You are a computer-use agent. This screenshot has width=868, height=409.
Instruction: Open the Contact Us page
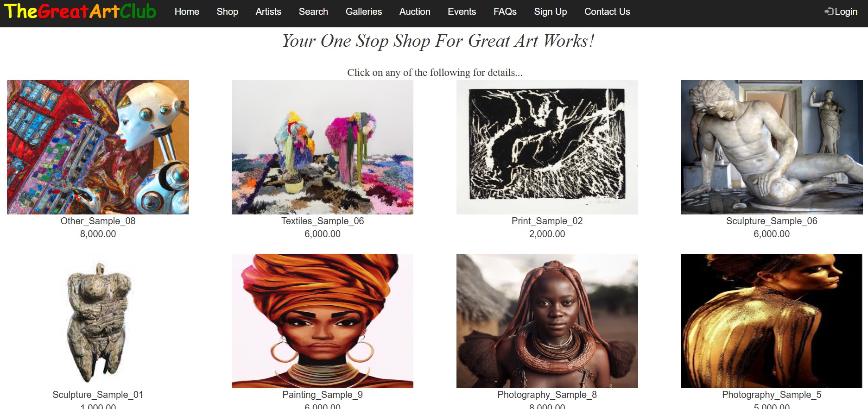coord(607,12)
